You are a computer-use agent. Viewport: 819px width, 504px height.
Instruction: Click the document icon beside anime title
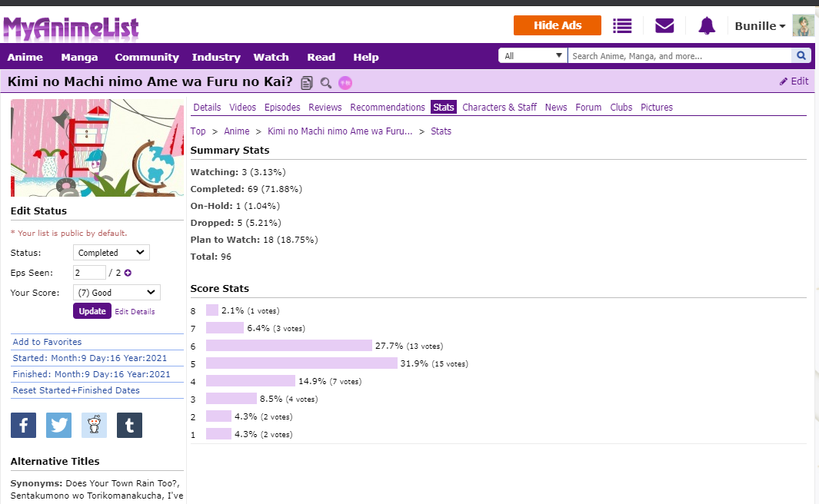coord(307,83)
